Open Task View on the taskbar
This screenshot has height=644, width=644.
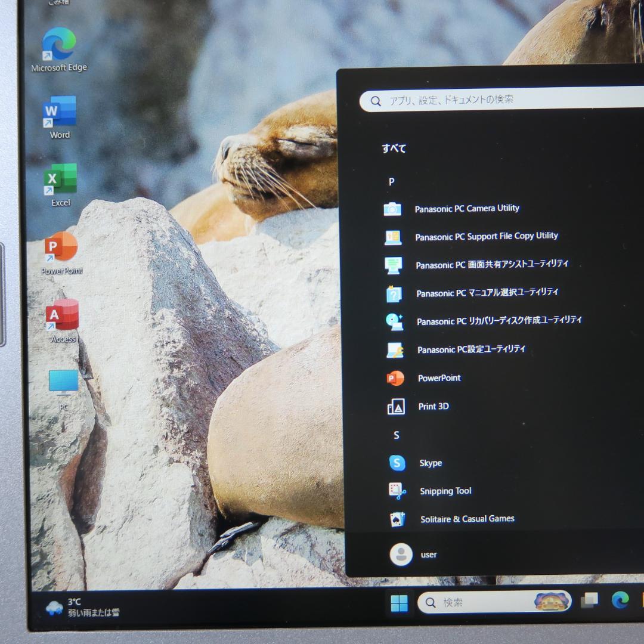pyautogui.click(x=589, y=601)
